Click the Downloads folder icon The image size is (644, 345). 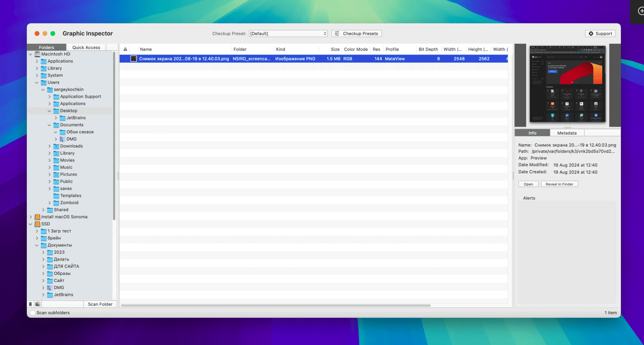tap(56, 146)
